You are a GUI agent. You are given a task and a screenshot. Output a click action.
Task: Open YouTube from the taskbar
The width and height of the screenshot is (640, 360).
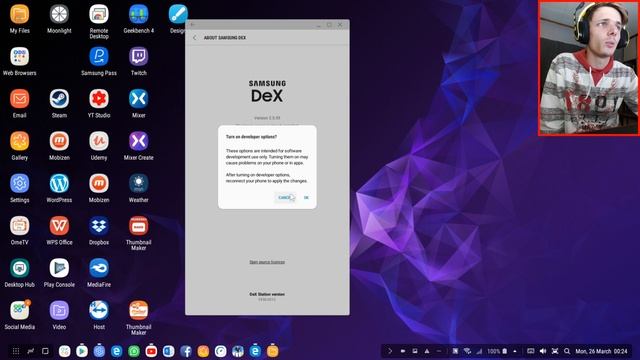tap(151, 351)
